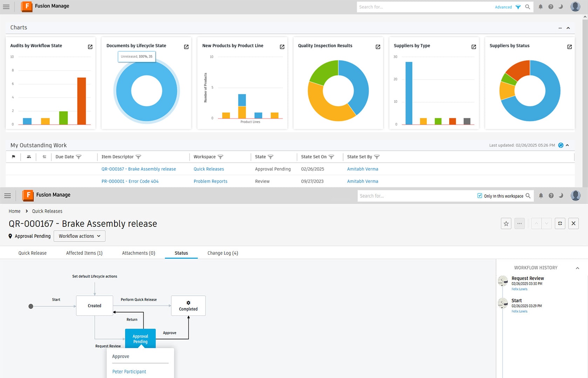This screenshot has width=588, height=378.
Task: Open Suppliers by Status chart popout icon
Action: (569, 47)
